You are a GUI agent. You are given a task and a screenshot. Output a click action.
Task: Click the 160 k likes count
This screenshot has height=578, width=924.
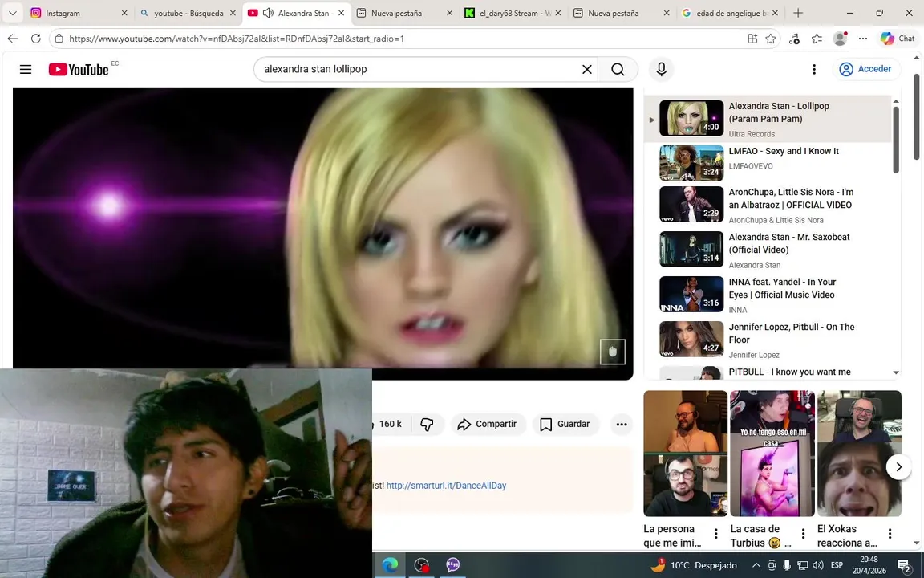click(x=390, y=424)
